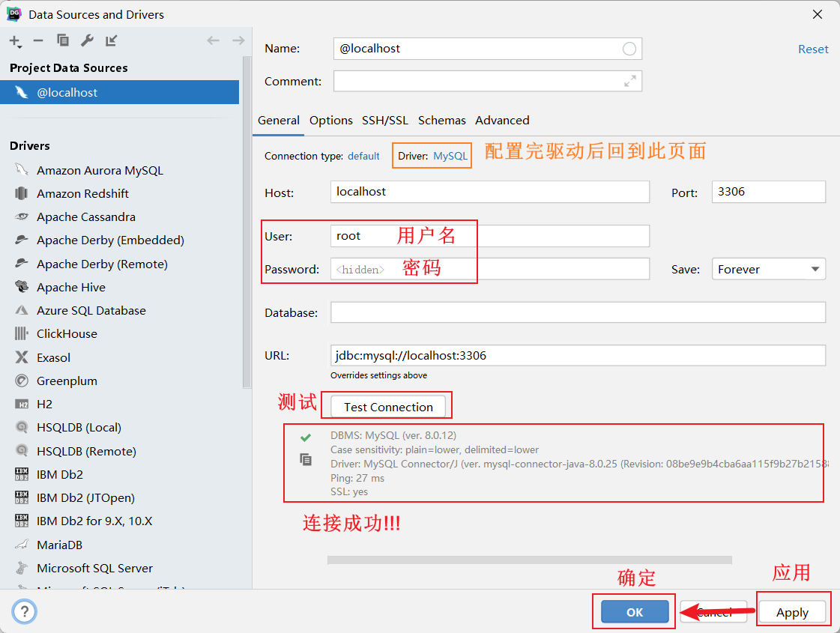This screenshot has height=633, width=840.
Task: Open the Schemas tab
Action: tap(442, 120)
